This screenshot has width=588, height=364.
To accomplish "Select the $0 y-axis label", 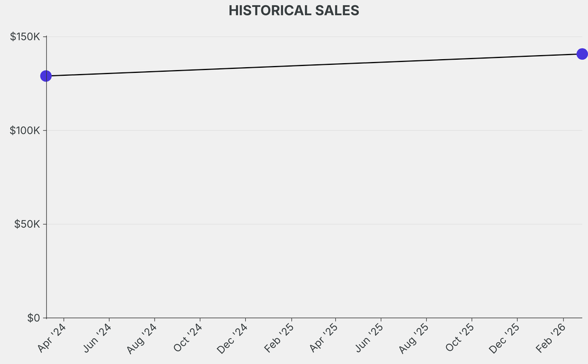I will click(x=34, y=317).
